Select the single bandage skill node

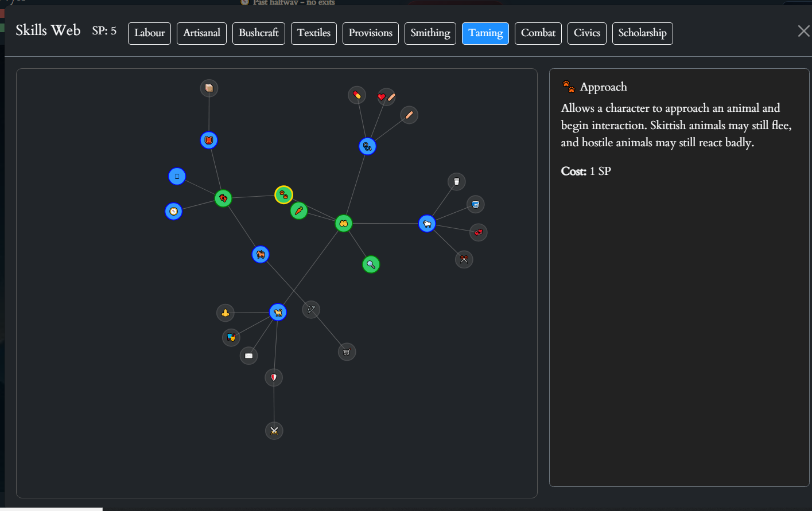click(x=409, y=115)
